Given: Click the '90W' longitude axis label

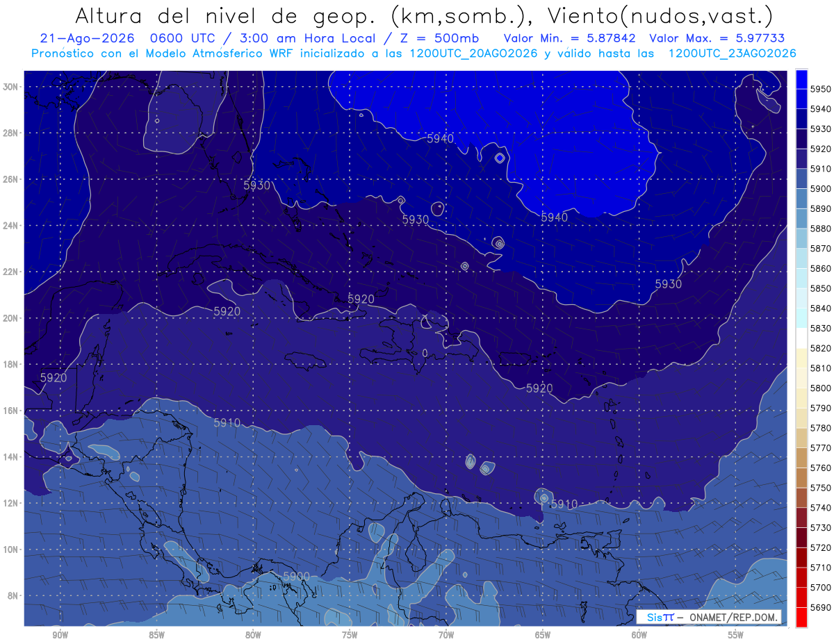Looking at the screenshot, I should click(60, 636).
